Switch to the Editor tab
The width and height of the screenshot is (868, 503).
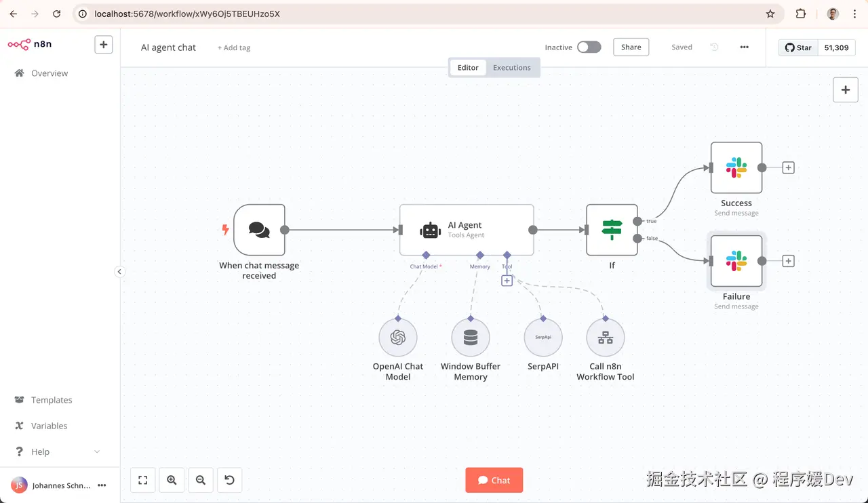point(468,68)
